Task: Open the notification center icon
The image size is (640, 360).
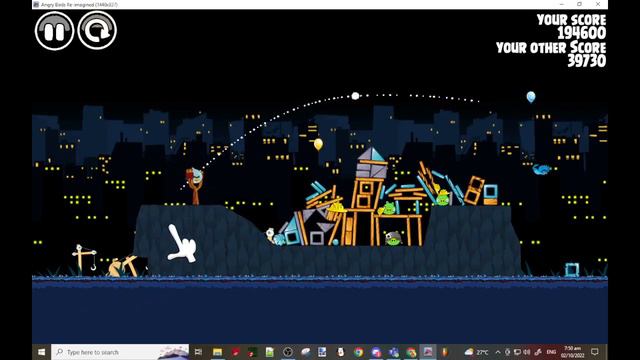Action: point(595,352)
